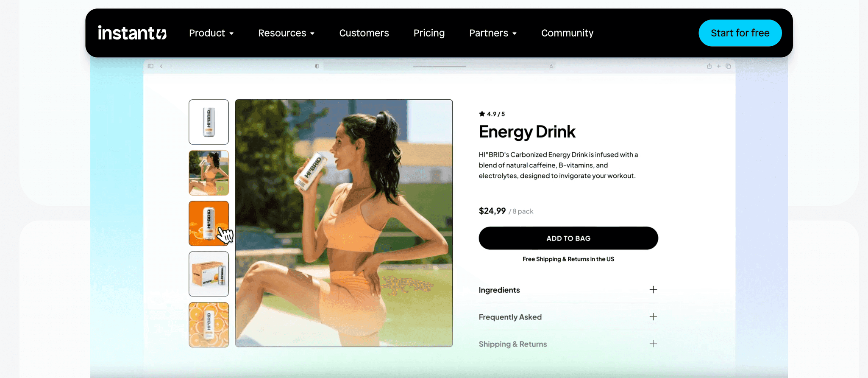This screenshot has height=378, width=868.
Task: Click the mock browser address bar
Action: tap(440, 66)
